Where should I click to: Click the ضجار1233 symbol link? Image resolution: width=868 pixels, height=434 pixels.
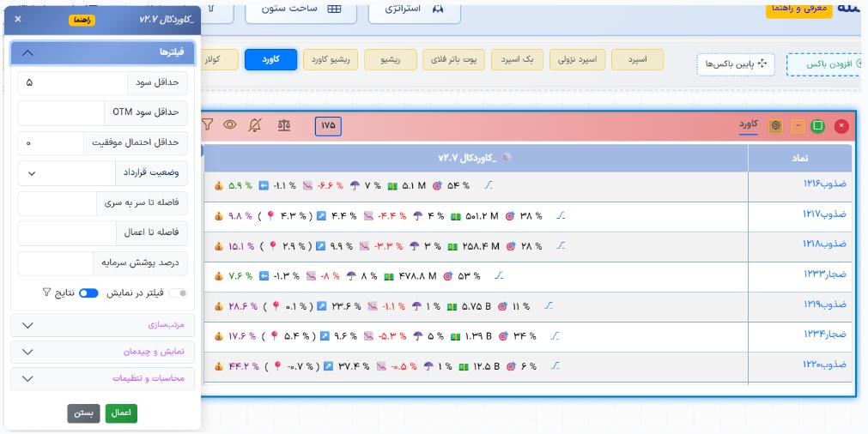[x=825, y=274]
